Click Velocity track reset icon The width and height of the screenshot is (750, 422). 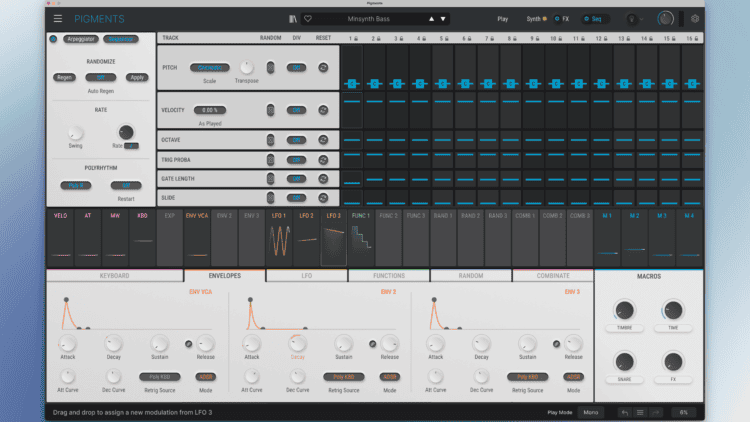click(x=323, y=110)
